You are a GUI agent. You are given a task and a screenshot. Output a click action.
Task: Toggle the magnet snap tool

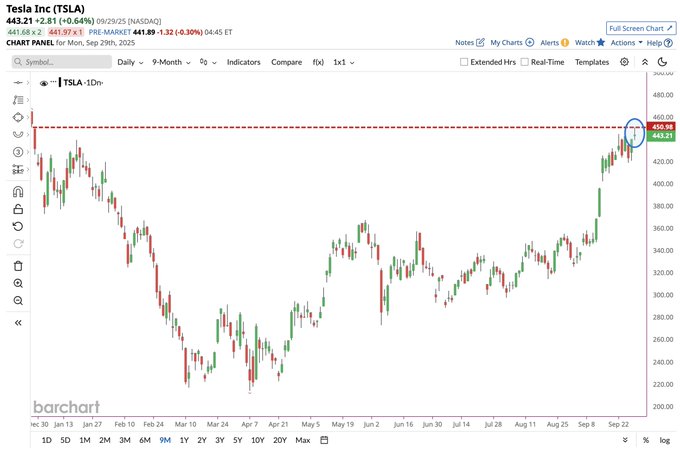pyautogui.click(x=18, y=192)
